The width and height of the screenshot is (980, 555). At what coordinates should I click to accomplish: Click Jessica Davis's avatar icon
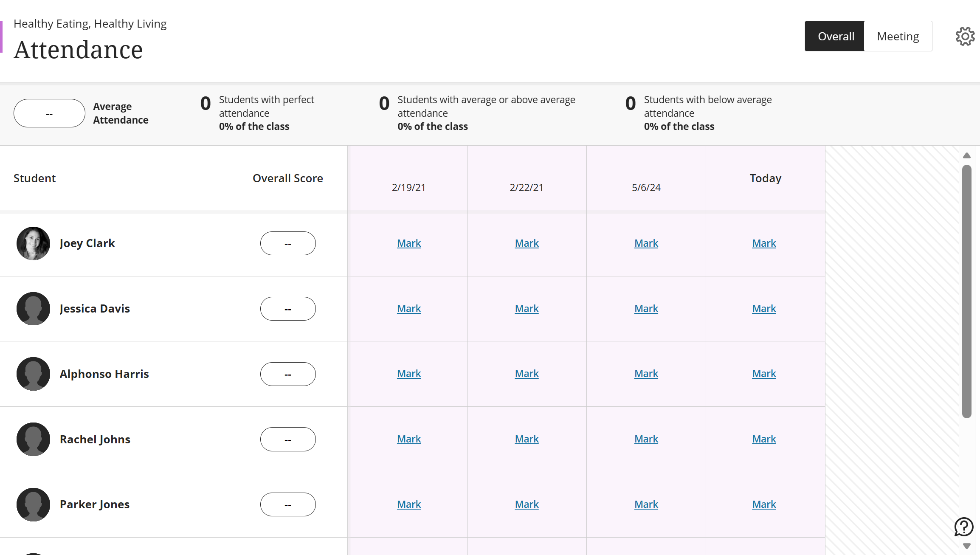point(33,309)
